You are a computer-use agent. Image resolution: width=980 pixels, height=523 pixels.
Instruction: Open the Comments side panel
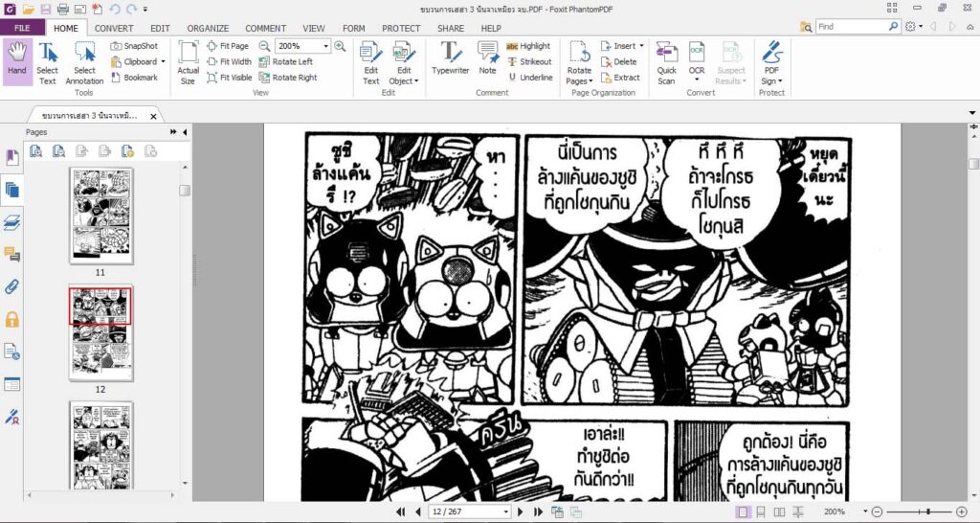[x=11, y=254]
